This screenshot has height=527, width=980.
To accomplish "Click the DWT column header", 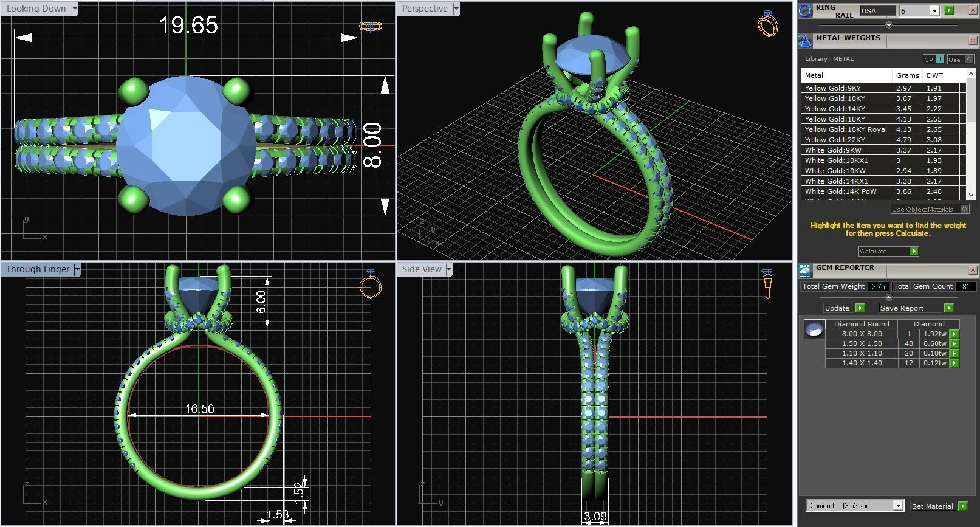I will pyautogui.click(x=941, y=75).
